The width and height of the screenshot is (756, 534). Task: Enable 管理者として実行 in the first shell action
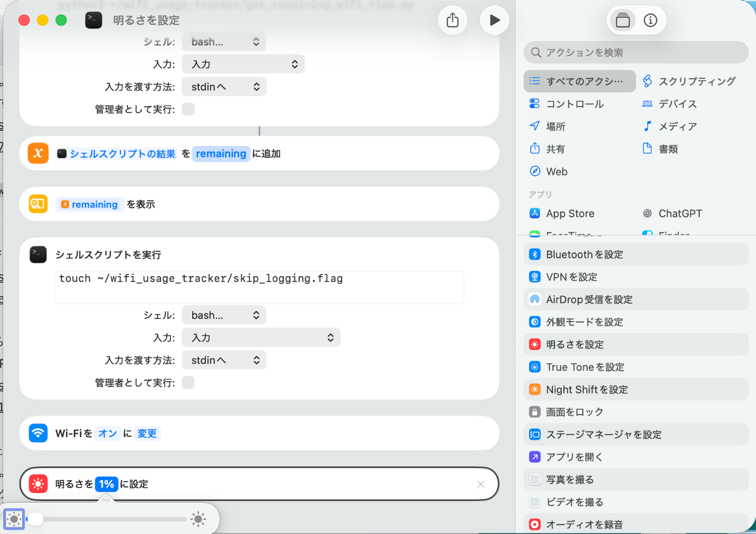(x=188, y=109)
